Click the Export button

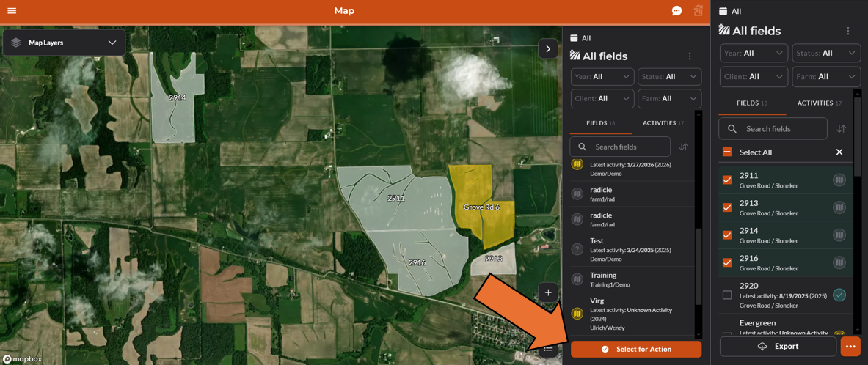click(x=778, y=346)
